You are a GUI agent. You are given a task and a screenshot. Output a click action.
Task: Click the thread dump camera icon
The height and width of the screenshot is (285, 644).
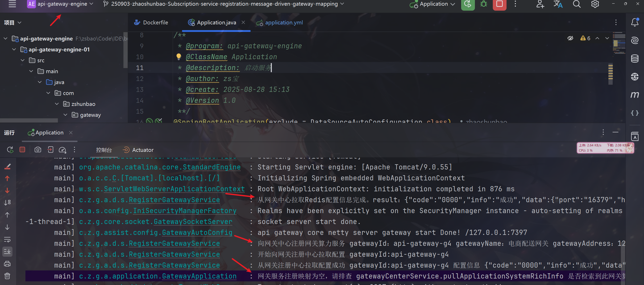click(38, 150)
